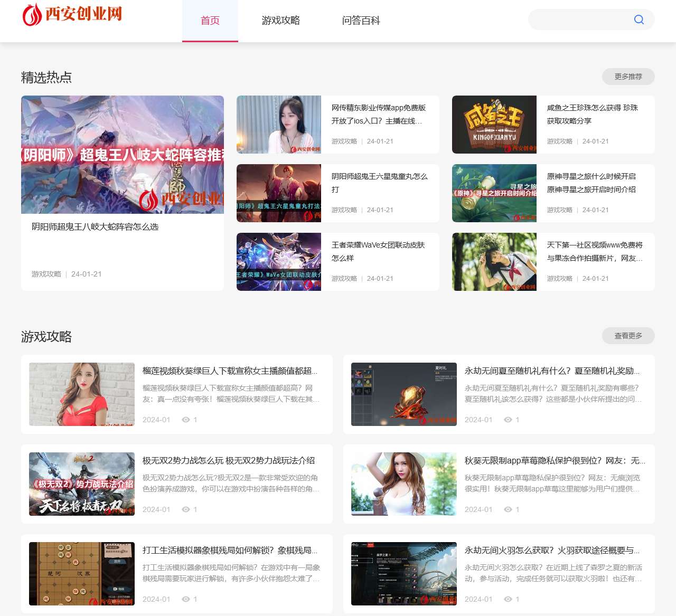Go to 问答百科 navigation tab
The width and height of the screenshot is (676, 616).
[361, 21]
